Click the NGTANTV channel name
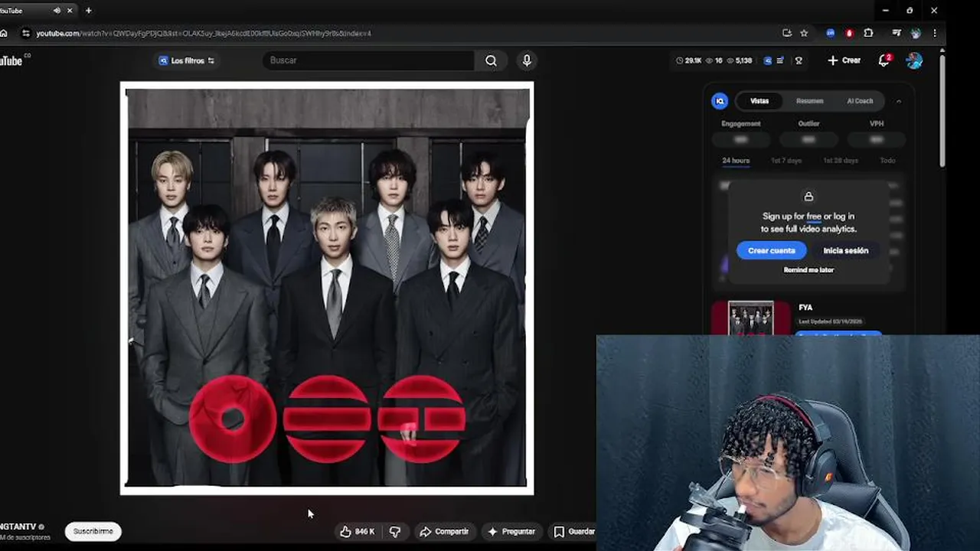Image resolution: width=980 pixels, height=551 pixels. coord(18,527)
